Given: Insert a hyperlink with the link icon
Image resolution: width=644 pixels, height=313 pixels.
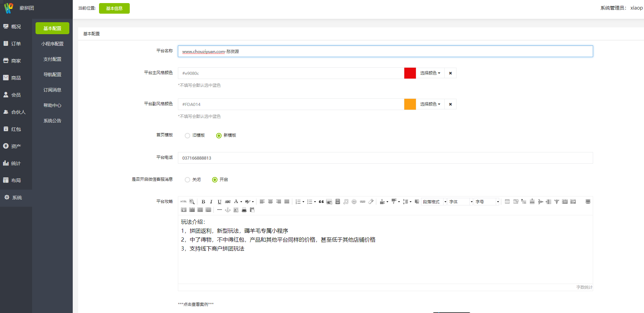Looking at the screenshot, I should (363, 202).
